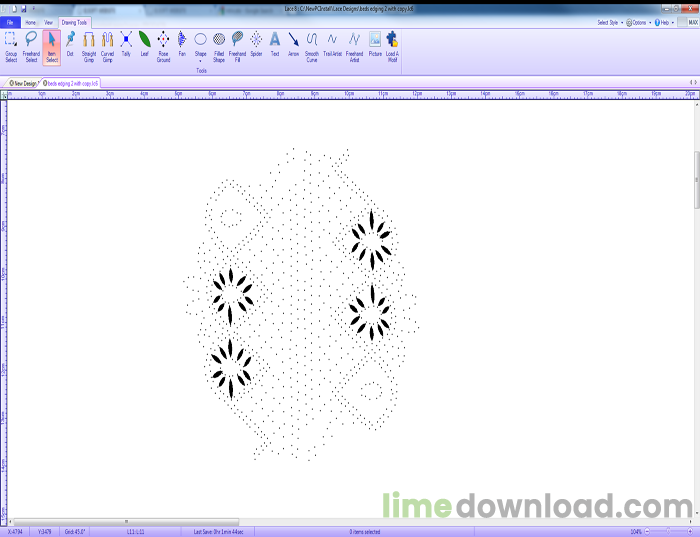This screenshot has width=700, height=537.
Task: Select the Filled Shape tool
Action: click(x=219, y=47)
